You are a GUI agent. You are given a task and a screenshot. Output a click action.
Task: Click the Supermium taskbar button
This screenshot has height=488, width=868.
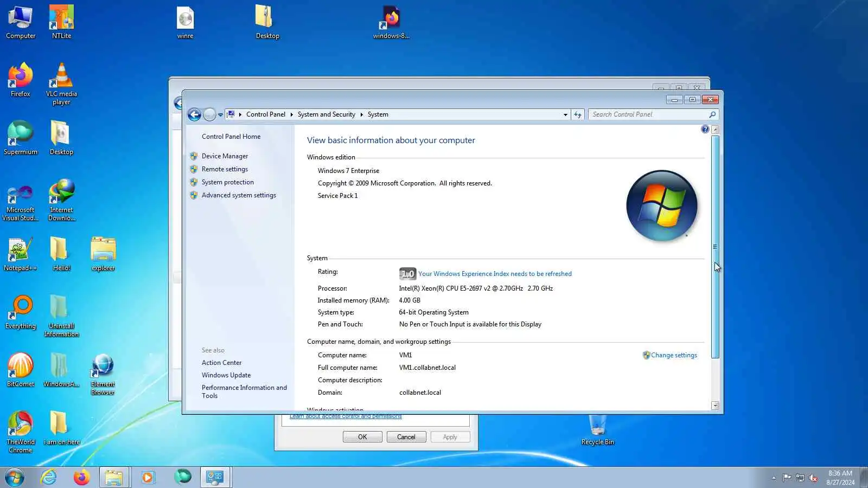coord(182,478)
